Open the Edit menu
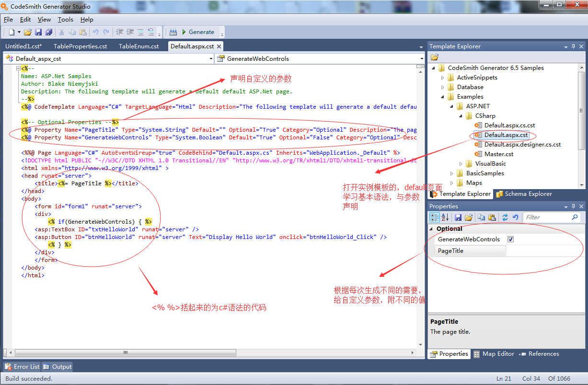 pyautogui.click(x=25, y=20)
